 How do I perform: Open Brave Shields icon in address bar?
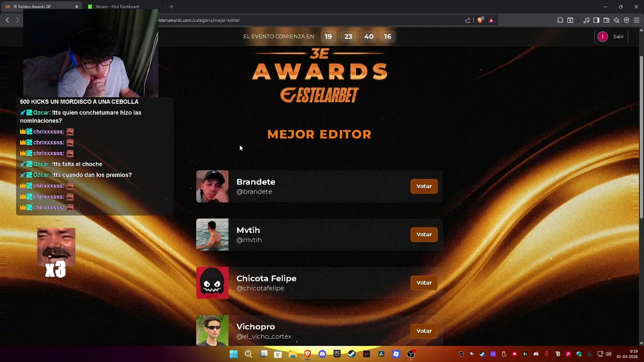pyautogui.click(x=480, y=20)
